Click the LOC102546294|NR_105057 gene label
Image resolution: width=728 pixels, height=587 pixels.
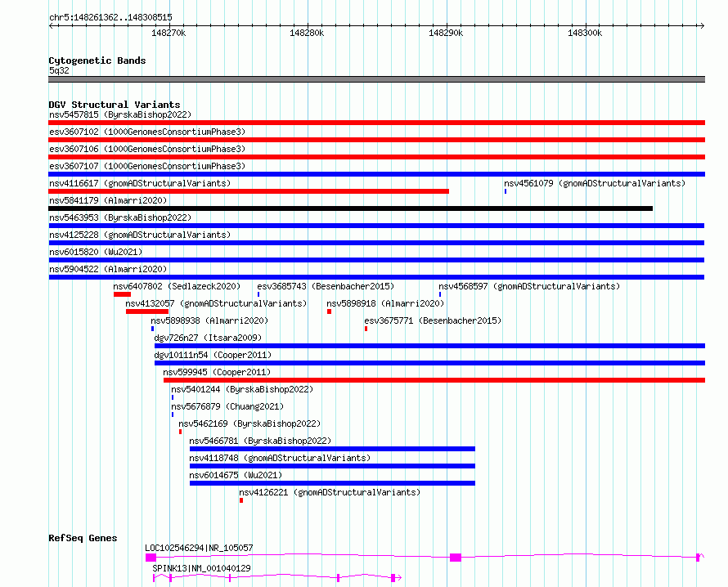[200, 548]
